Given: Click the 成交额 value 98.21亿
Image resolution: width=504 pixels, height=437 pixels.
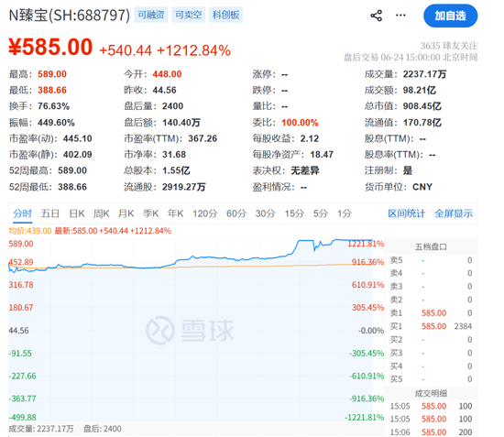Looking at the screenshot, I should pos(420,90).
